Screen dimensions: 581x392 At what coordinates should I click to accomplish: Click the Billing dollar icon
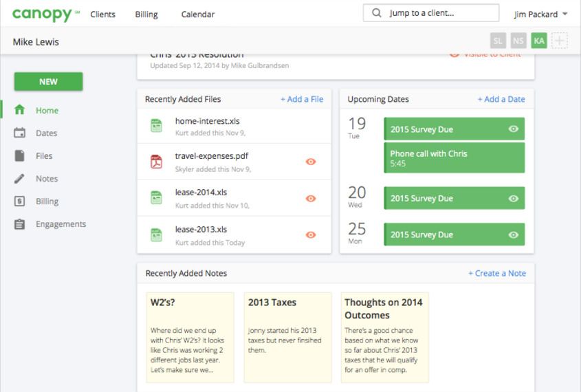(x=20, y=202)
